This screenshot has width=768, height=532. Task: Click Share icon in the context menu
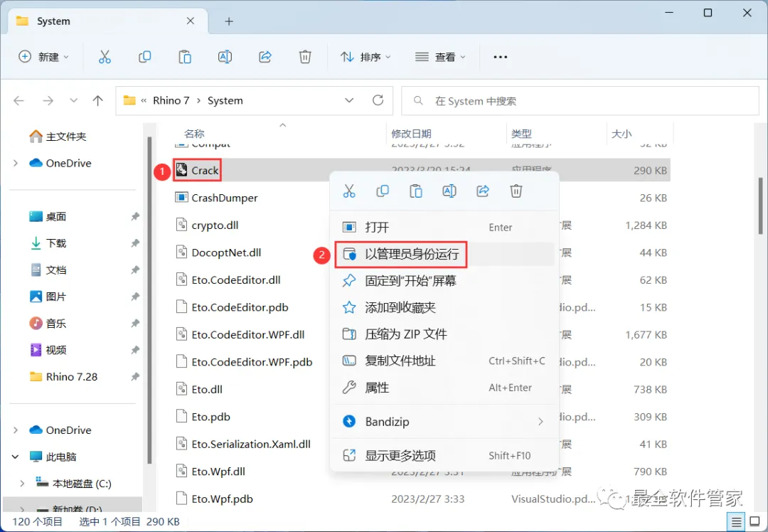click(483, 191)
